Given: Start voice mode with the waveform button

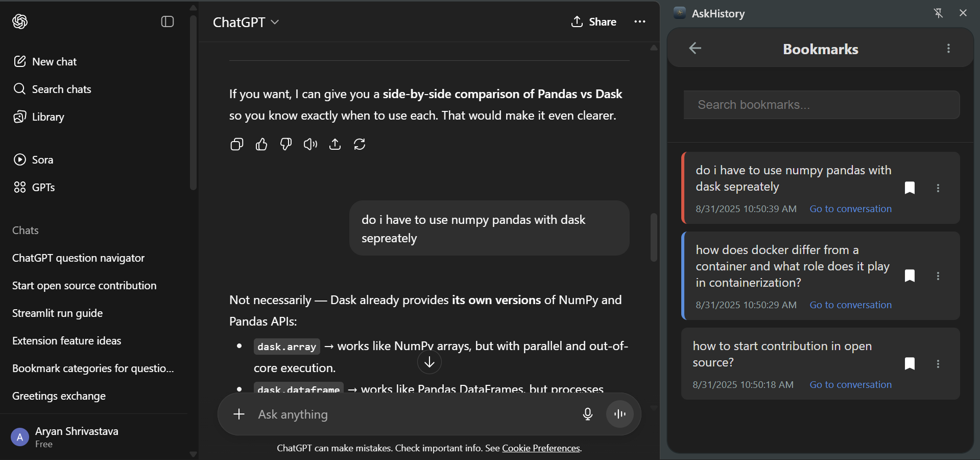Looking at the screenshot, I should [x=620, y=414].
